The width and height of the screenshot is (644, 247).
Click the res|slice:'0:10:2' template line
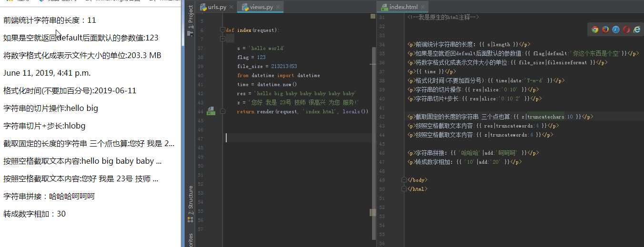coord(474,99)
